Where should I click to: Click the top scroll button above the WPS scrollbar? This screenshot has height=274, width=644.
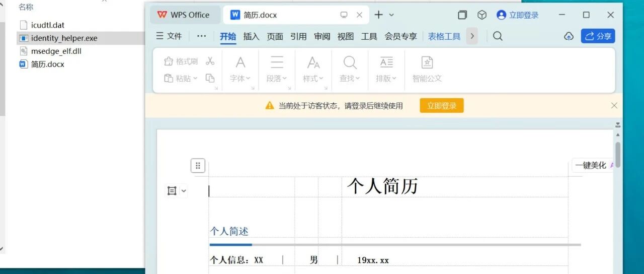618,124
